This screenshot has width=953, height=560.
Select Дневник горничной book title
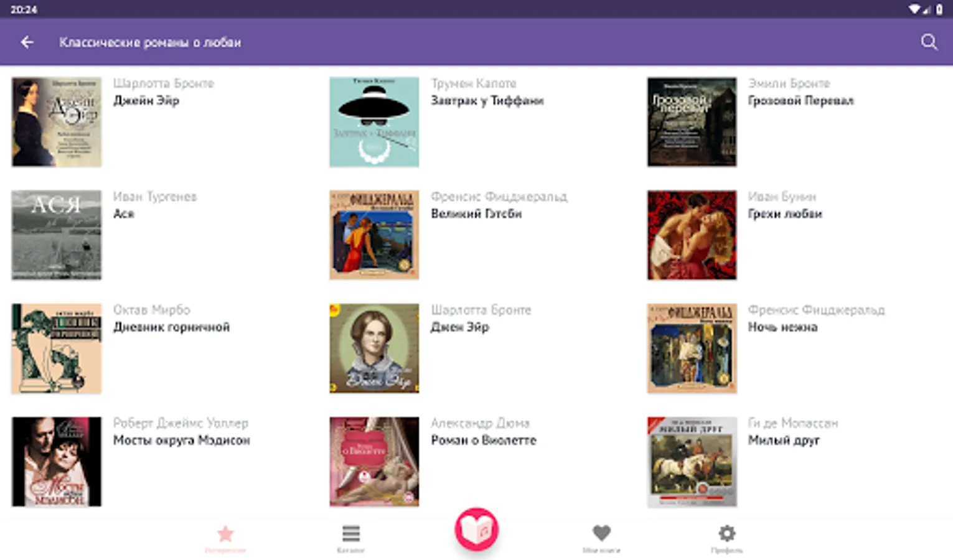171,327
